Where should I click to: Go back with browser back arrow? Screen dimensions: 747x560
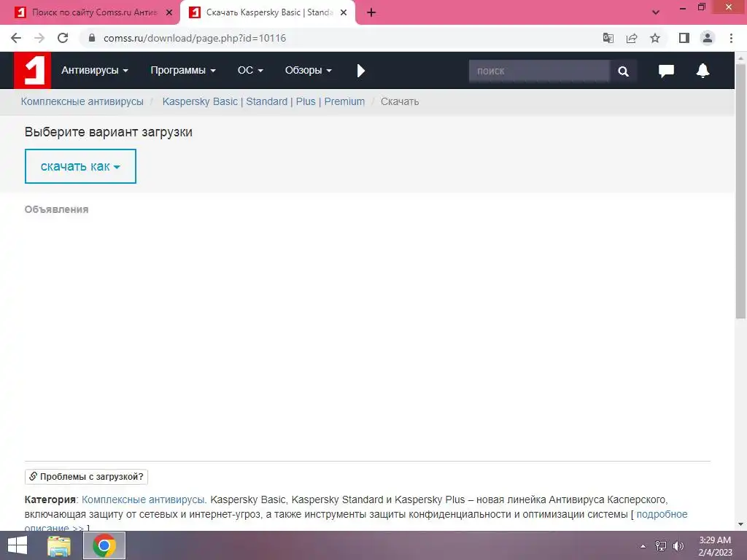point(16,38)
